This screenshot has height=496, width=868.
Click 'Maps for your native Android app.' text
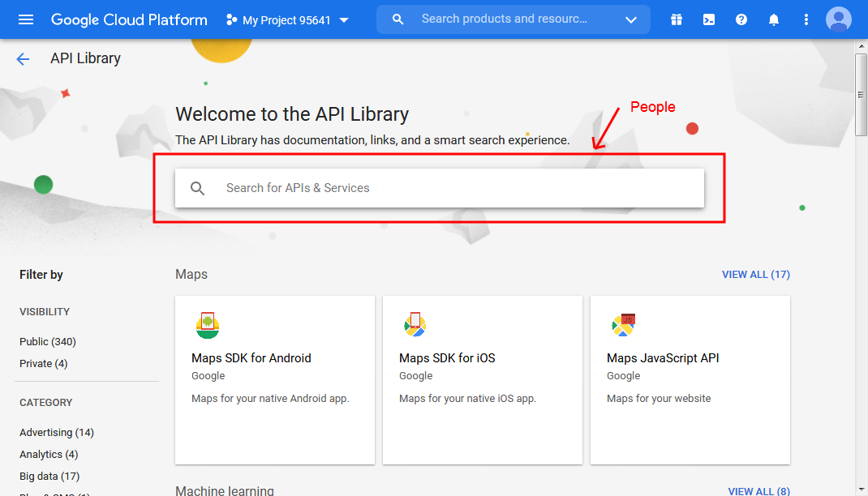pos(270,398)
